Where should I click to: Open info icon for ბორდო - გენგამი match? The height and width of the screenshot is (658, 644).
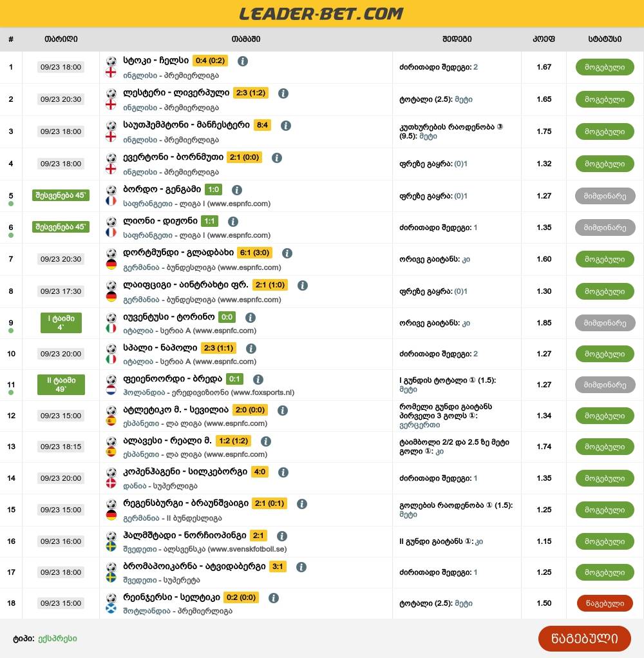coord(237,190)
